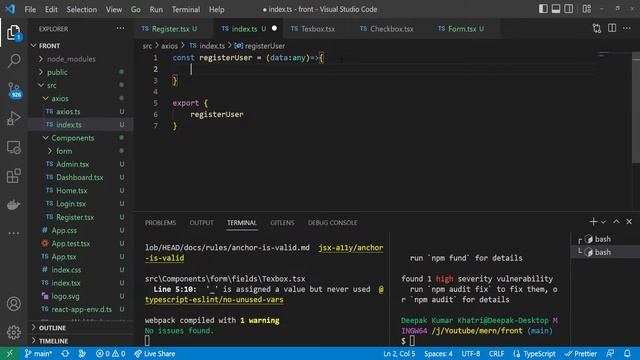
Task: Show additional views ellipsis in activity bar
Action: pos(13,233)
